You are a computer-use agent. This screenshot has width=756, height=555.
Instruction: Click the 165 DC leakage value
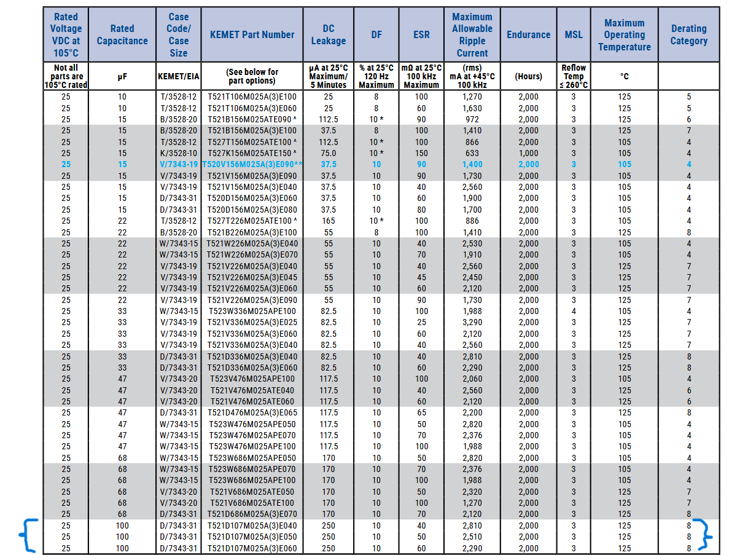point(329,221)
